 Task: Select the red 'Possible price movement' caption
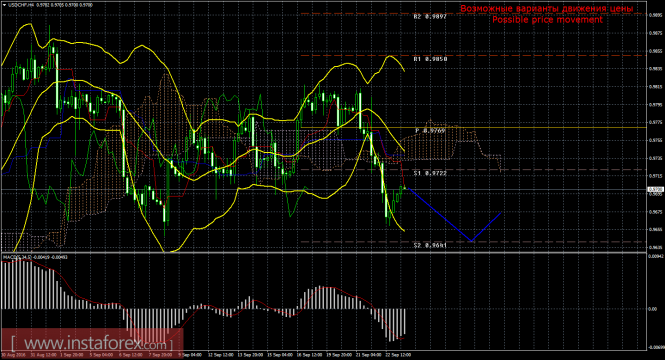click(547, 20)
